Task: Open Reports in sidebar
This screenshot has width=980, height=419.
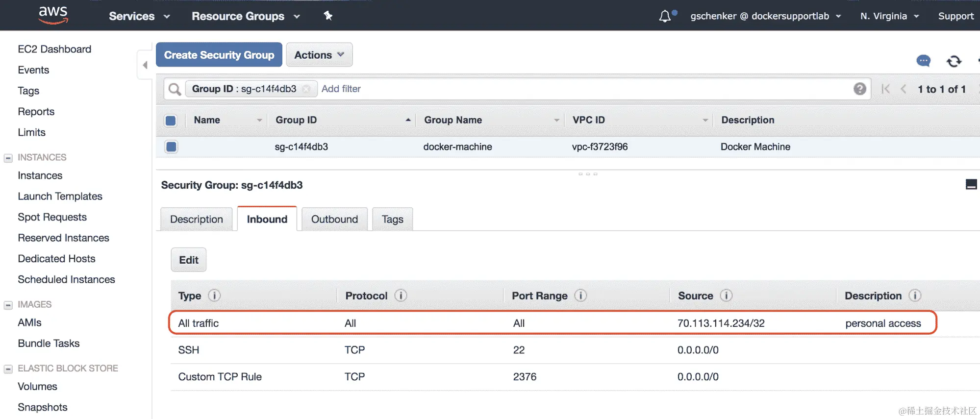Action: [36, 112]
